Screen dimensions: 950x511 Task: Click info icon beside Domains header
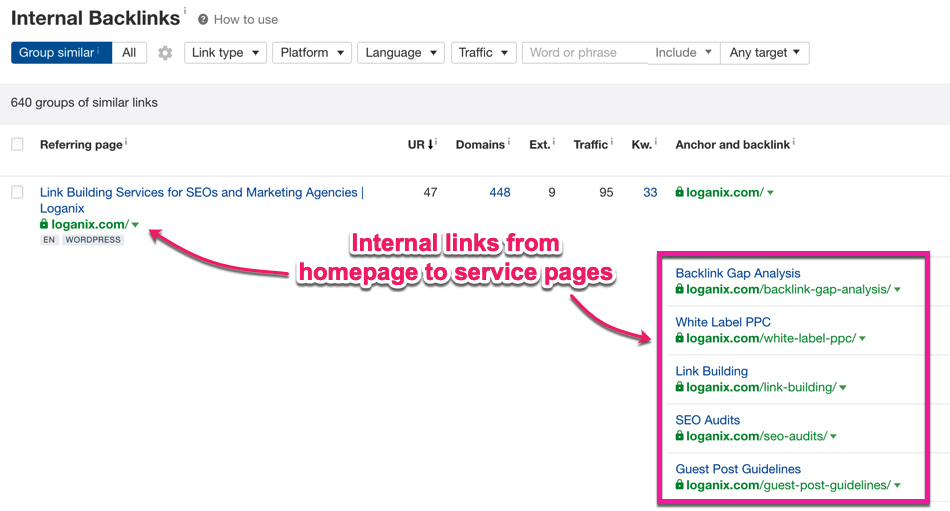[508, 141]
